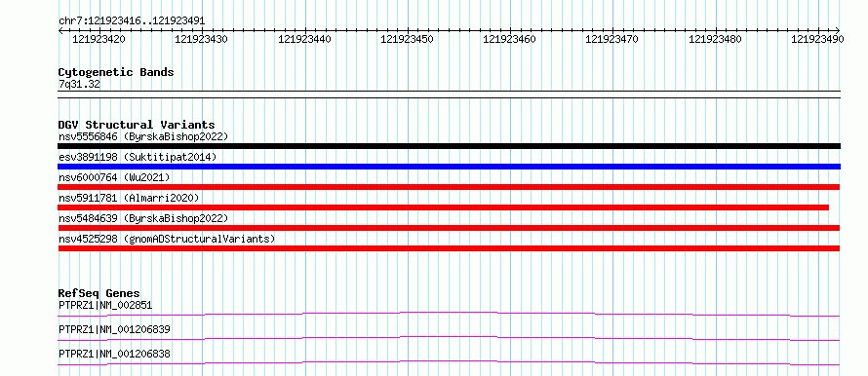Click ruler coordinate 121923430
This screenshot has width=868, height=376.
[x=202, y=39]
